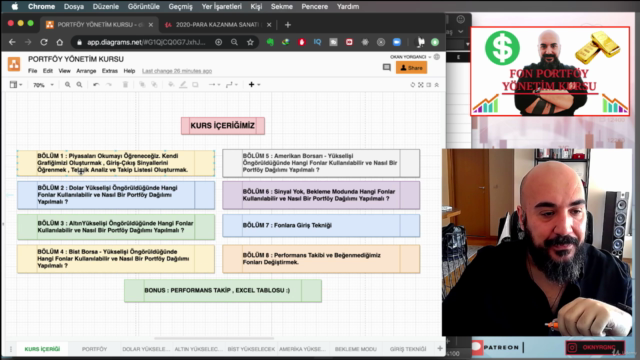The image size is (640, 360).
Task: Click the diagrams.net logo icon
Action: pyautogui.click(x=14, y=64)
